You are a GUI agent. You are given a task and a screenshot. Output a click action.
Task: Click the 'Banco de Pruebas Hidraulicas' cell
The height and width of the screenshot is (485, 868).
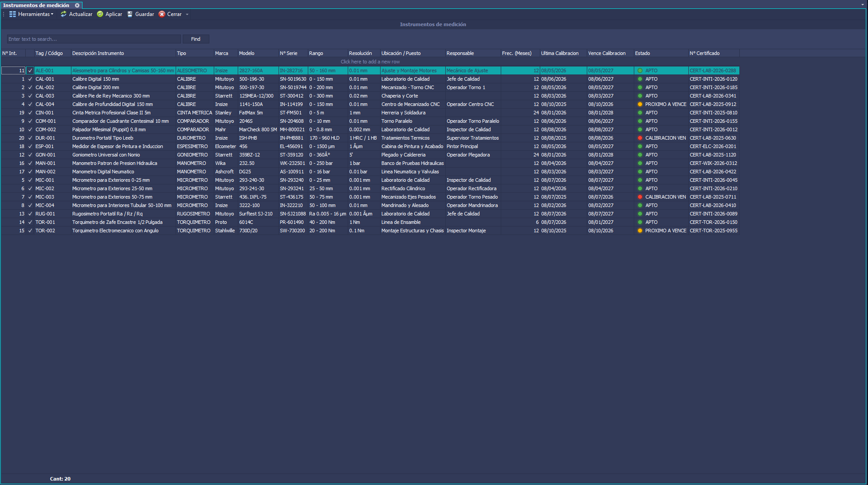pyautogui.click(x=412, y=163)
